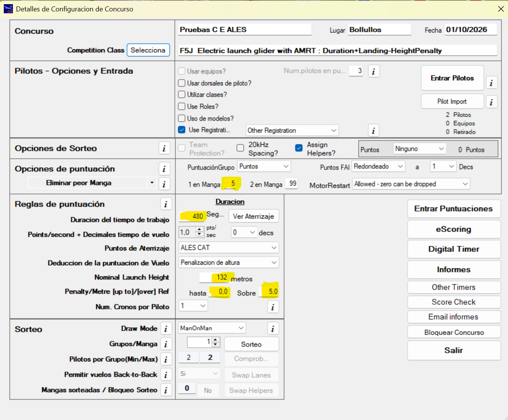
Task: Increase Grupos/Manga spinner value
Action: 215,340
